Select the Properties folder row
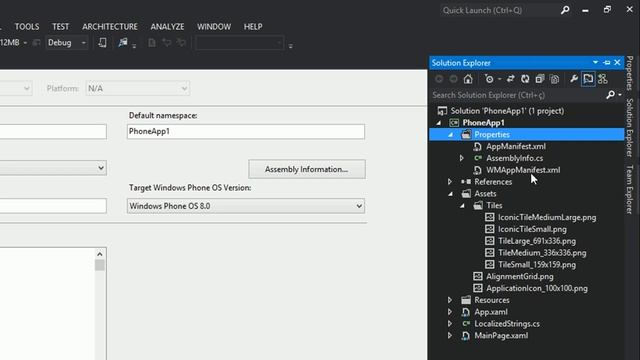Viewport: 640px width, 360px height. [x=527, y=134]
